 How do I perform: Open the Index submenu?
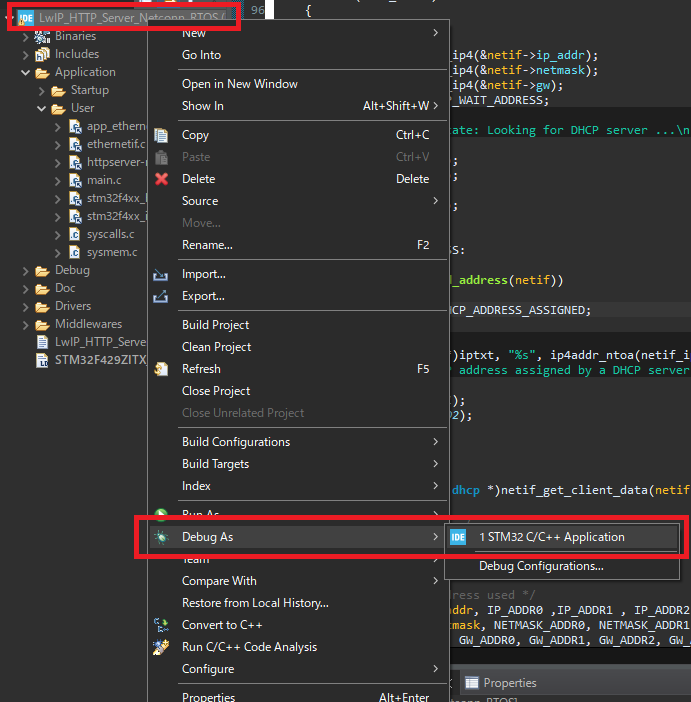coord(298,486)
